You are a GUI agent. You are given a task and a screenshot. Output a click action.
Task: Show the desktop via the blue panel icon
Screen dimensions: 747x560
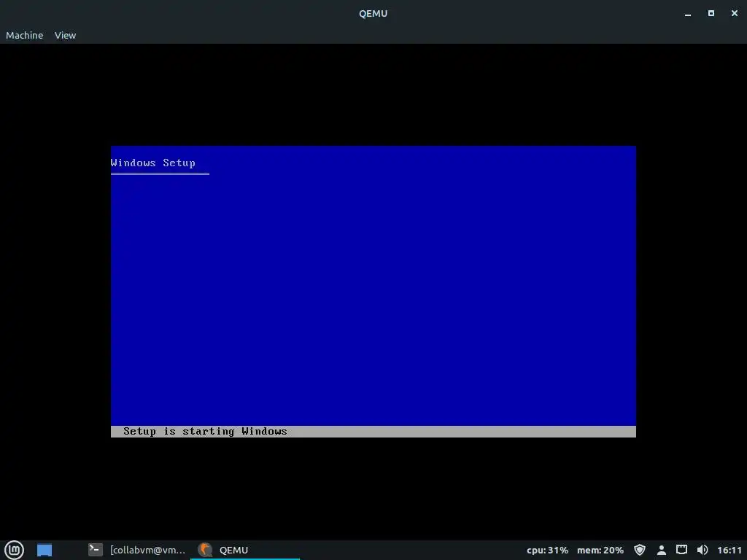point(44,550)
